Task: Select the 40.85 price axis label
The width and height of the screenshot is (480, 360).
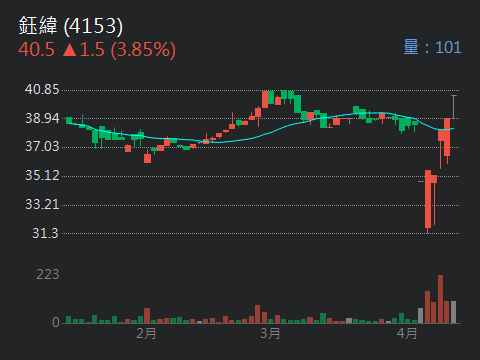Action: point(42,90)
